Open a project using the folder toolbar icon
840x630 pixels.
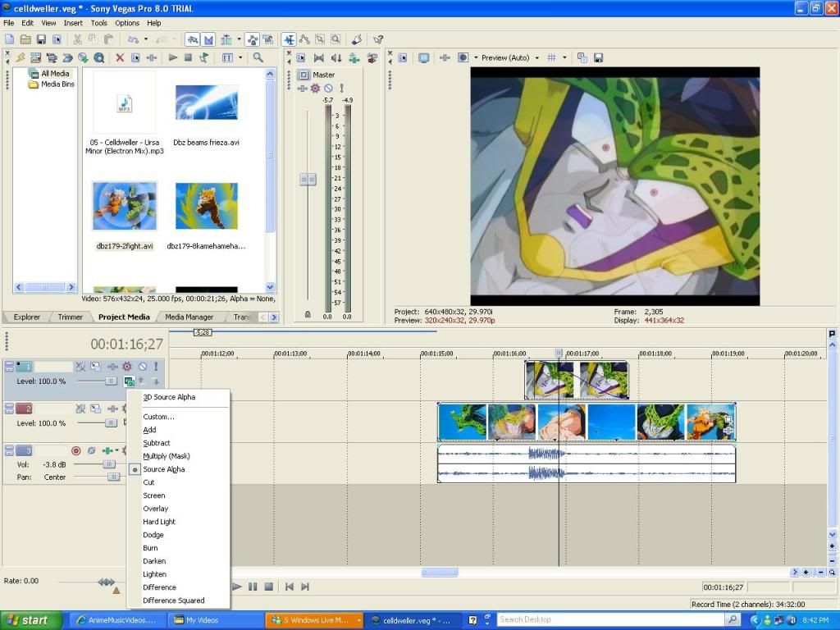[x=25, y=39]
